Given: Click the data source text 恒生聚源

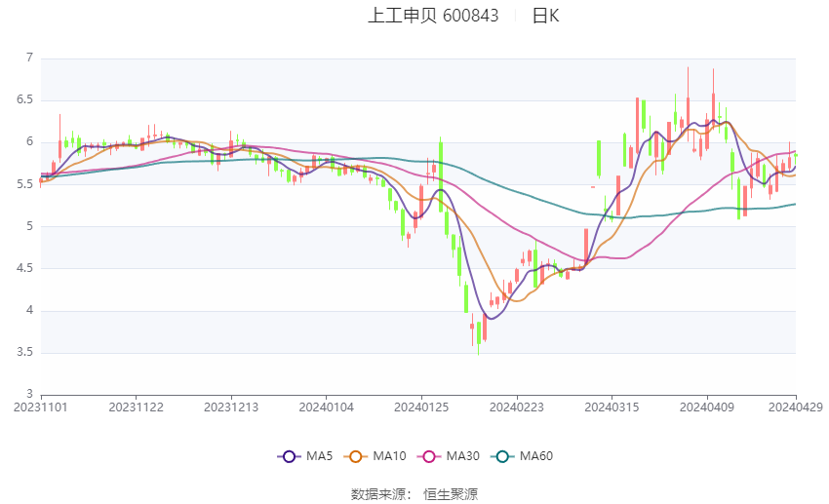Looking at the screenshot, I should point(451,494).
